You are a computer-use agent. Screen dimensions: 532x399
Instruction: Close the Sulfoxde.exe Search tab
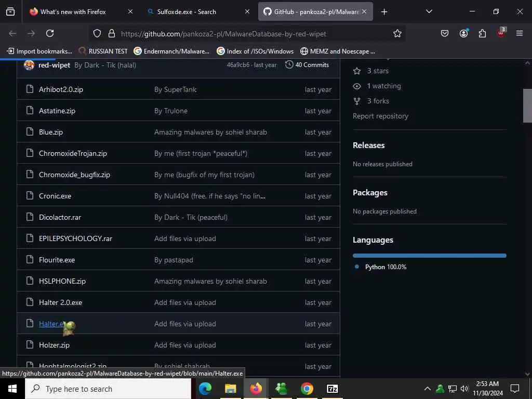[x=247, y=11]
